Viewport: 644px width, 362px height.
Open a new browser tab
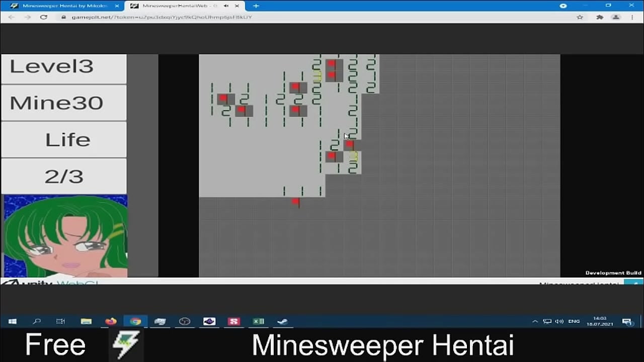point(256,6)
